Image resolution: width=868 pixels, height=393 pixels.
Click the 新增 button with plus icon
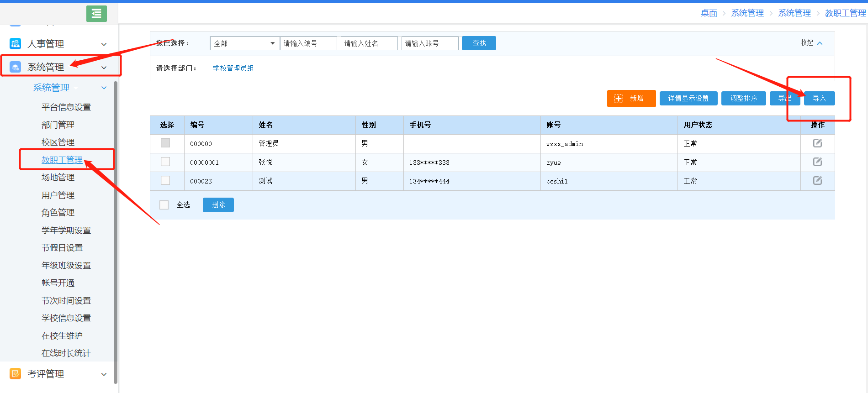(x=631, y=99)
